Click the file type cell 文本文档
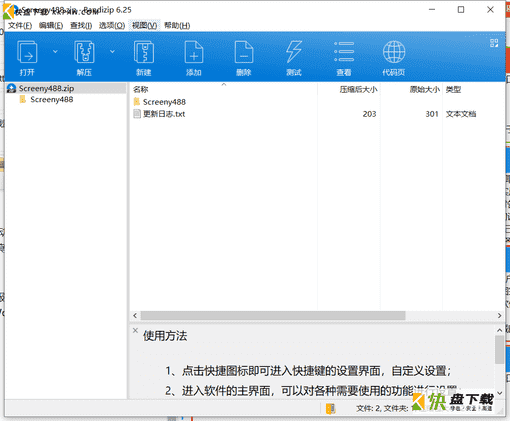Screen dimensions: 510x421 (461, 114)
